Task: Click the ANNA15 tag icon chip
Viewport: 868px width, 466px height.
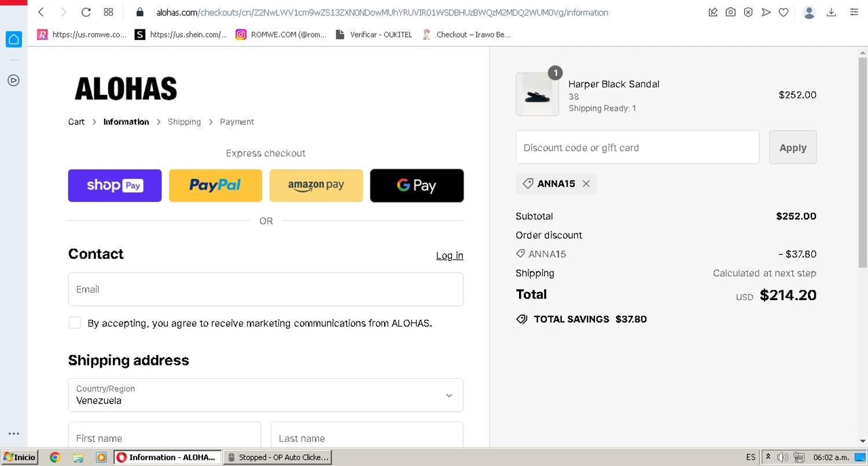Action: 528,183
